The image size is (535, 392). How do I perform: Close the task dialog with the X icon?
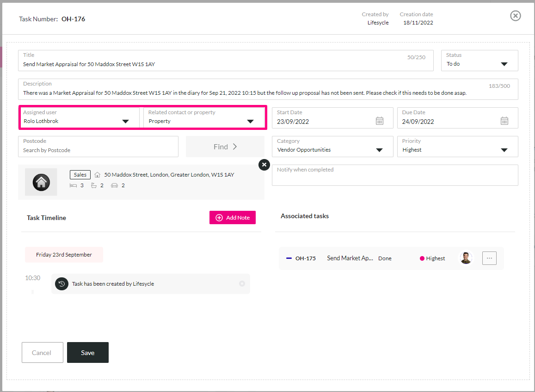515,16
